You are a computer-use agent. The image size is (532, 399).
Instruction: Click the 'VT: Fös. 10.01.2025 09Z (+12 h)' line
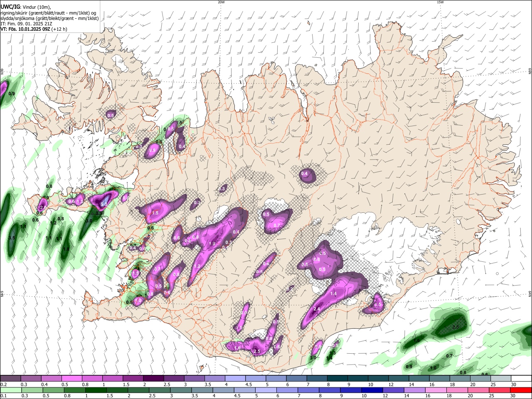[x=34, y=29]
